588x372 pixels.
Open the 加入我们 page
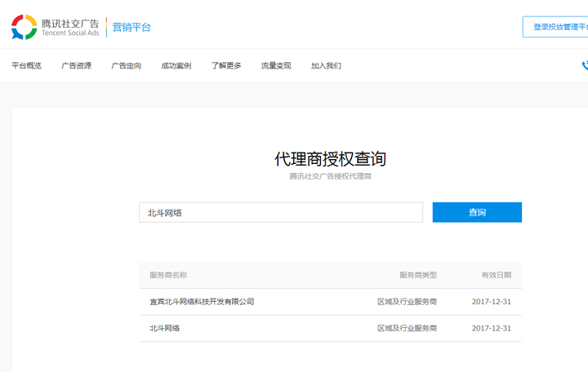click(326, 66)
